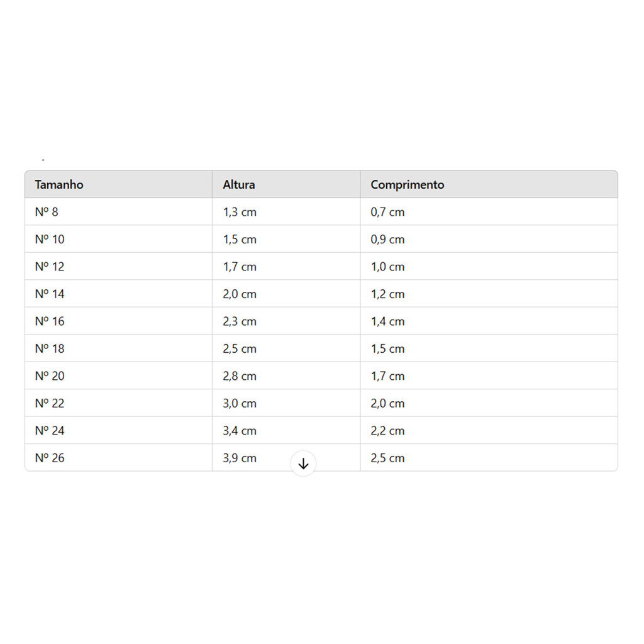The image size is (644, 644).
Task: Click the 0,7 cm length value
Action: (387, 213)
